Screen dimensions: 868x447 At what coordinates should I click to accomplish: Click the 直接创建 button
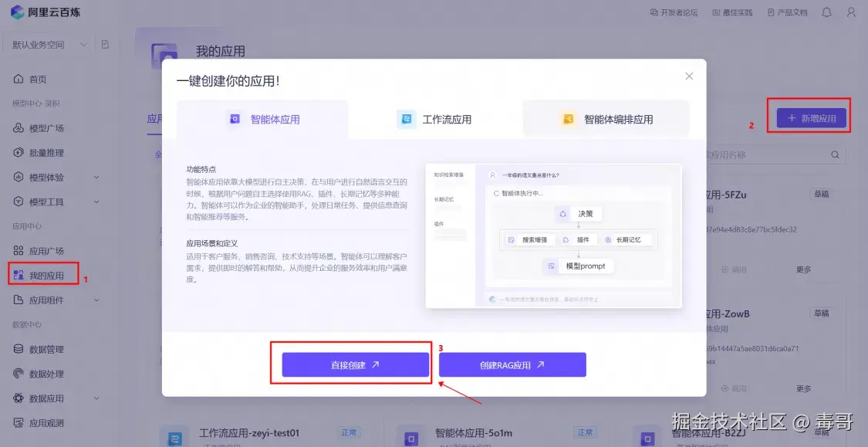pyautogui.click(x=356, y=365)
